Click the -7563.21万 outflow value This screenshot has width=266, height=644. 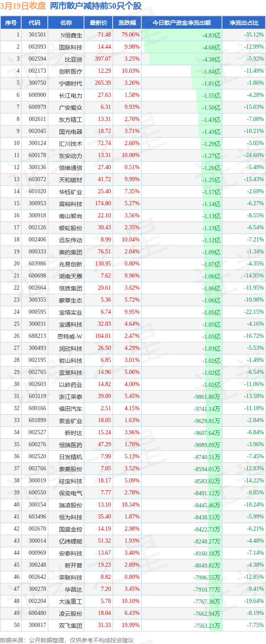(207, 625)
